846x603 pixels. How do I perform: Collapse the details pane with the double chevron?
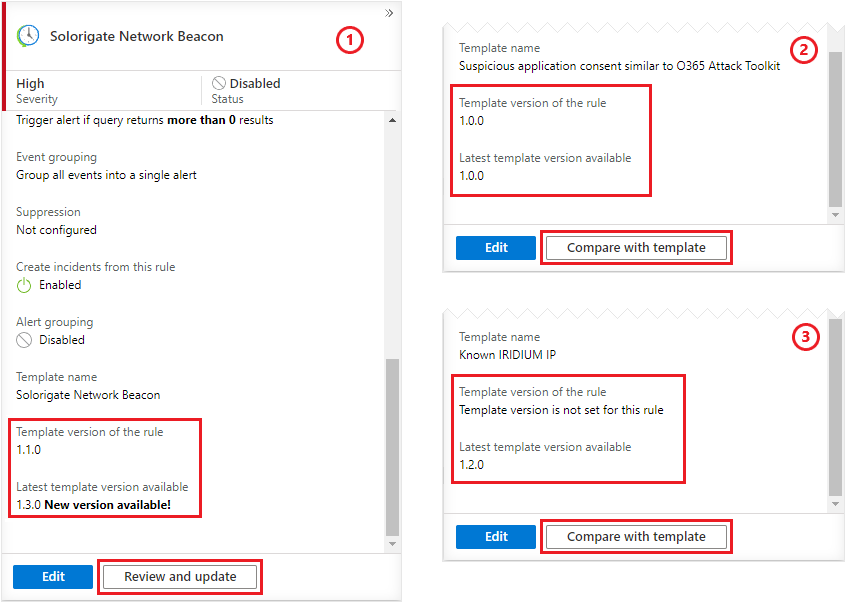389,13
